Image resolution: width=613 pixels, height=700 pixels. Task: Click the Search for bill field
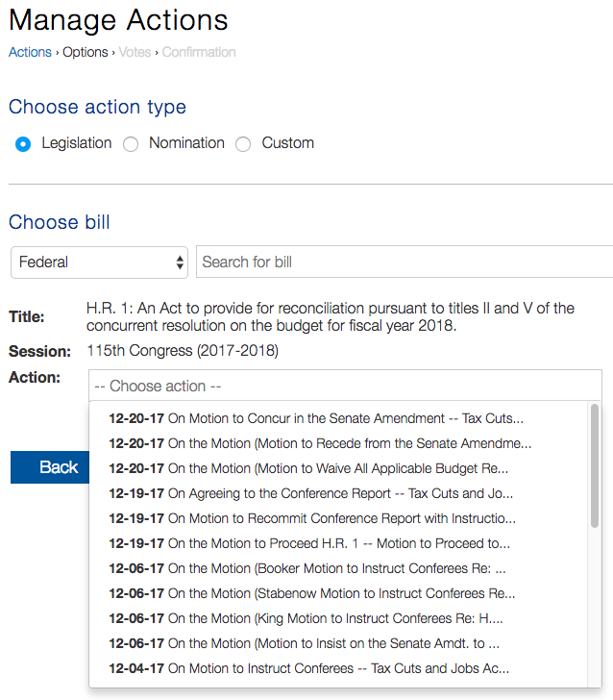404,262
